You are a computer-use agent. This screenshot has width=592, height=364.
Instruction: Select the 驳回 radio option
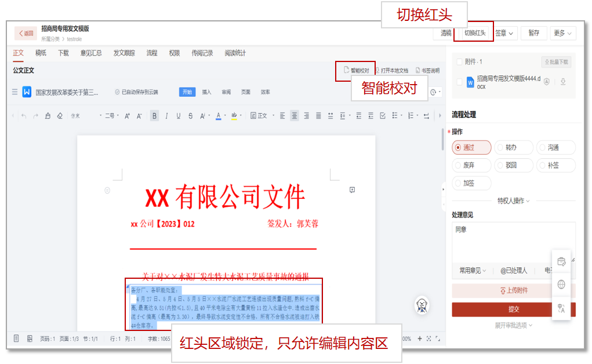514,165
